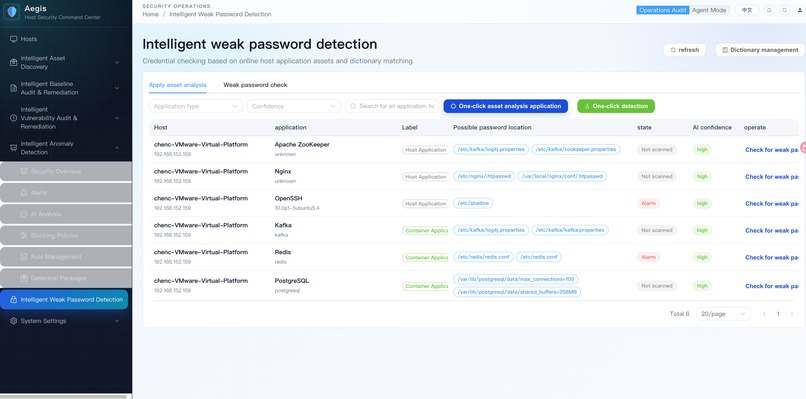Switch to Operations Audit mode

pos(663,10)
